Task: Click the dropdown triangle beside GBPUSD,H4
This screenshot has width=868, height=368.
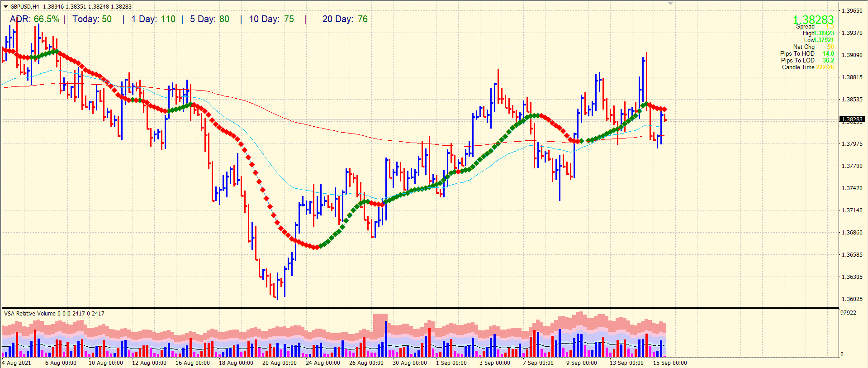Action: 6,7
